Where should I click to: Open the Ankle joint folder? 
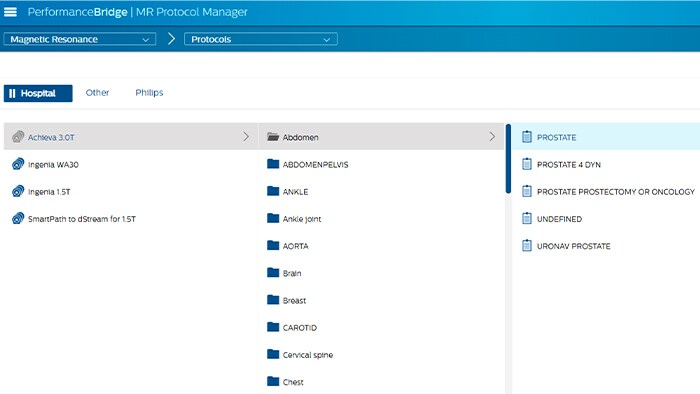pos(302,219)
